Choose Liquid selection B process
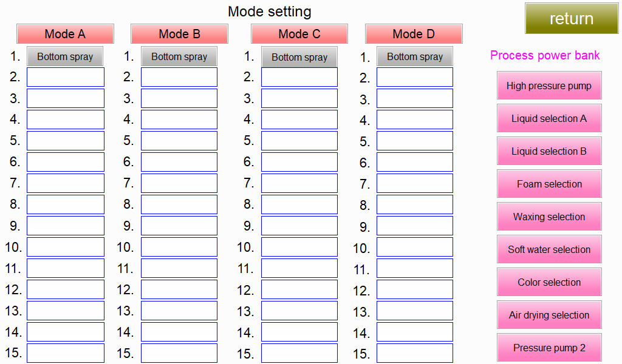Image resolution: width=622 pixels, height=364 pixels. click(549, 151)
